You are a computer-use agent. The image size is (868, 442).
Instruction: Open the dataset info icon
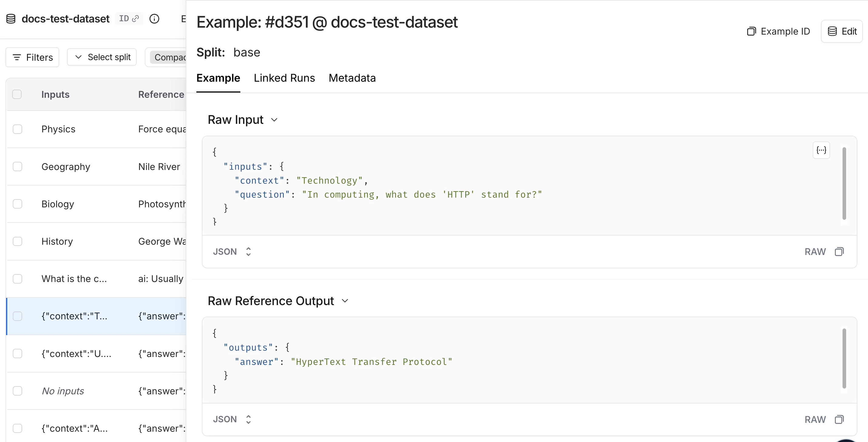[154, 19]
